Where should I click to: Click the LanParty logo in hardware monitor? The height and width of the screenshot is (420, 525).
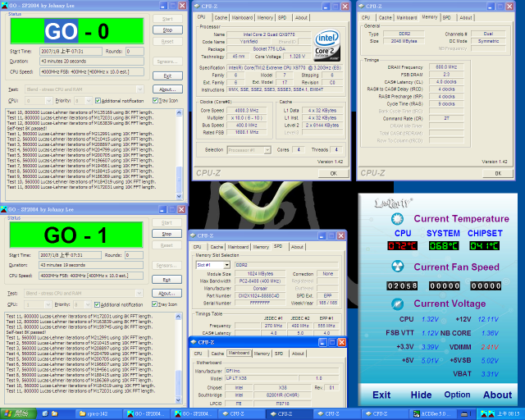[x=393, y=203]
